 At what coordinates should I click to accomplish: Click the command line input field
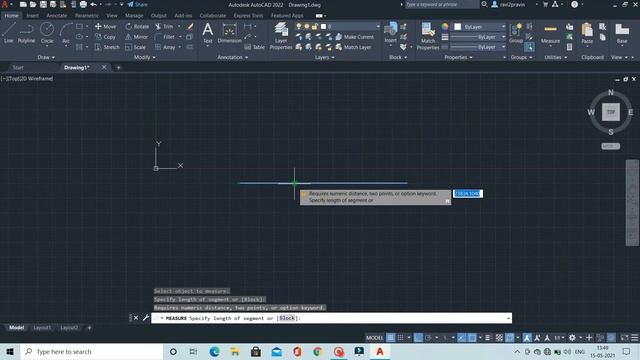click(x=331, y=318)
